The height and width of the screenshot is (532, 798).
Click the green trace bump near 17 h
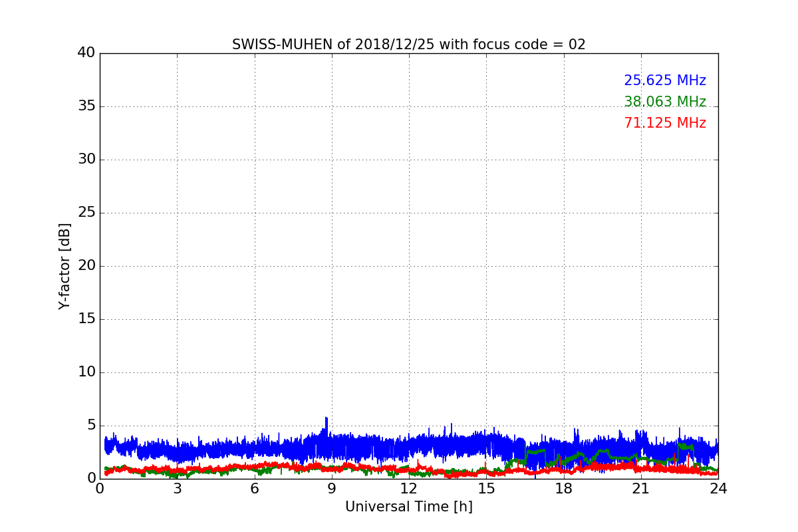535,452
